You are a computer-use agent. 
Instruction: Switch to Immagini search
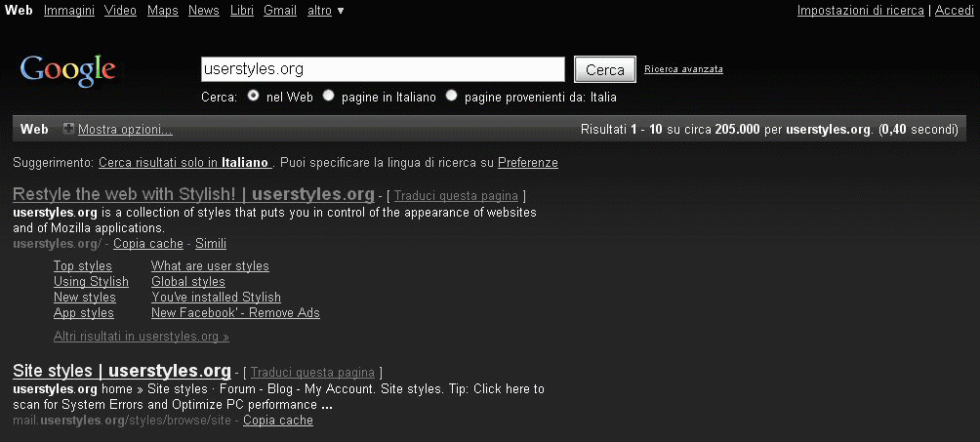click(68, 11)
